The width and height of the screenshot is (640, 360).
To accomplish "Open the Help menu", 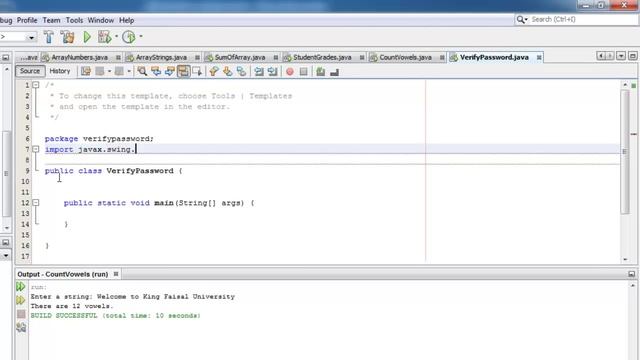I will point(127,20).
